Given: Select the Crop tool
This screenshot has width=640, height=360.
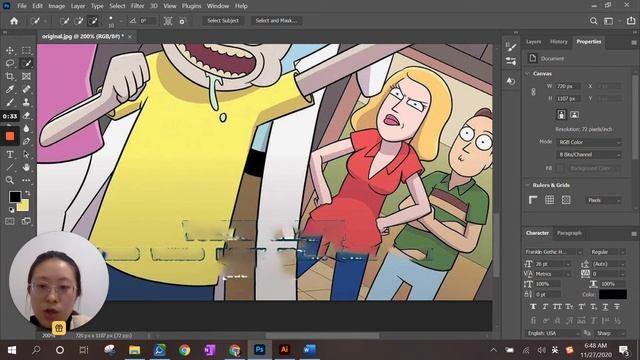Looking at the screenshot, I should coord(10,76).
